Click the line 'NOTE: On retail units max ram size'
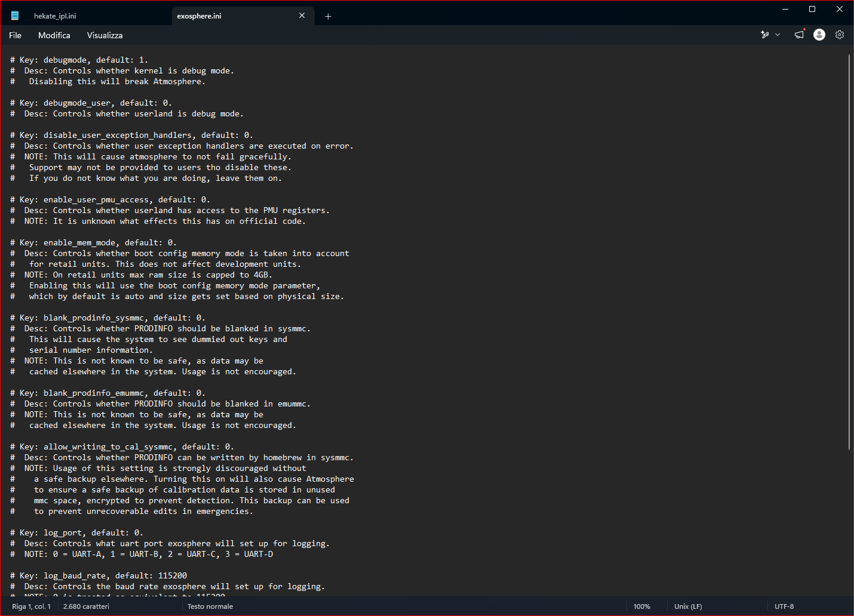This screenshot has width=854, height=616. tap(141, 275)
